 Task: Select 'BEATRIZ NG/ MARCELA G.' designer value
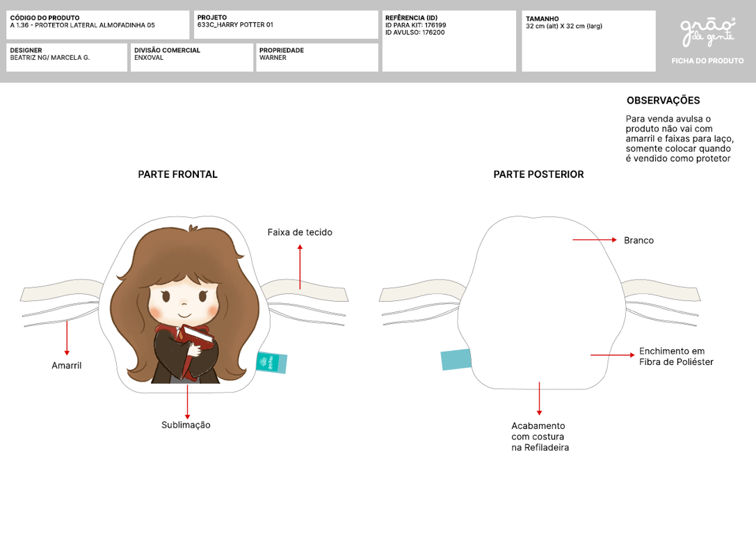click(x=49, y=57)
